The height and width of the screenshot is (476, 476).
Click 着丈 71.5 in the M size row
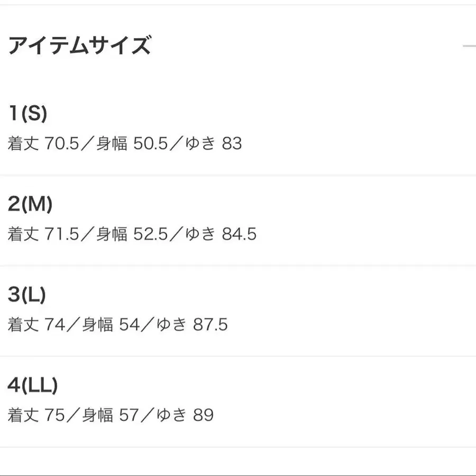[x=41, y=234]
